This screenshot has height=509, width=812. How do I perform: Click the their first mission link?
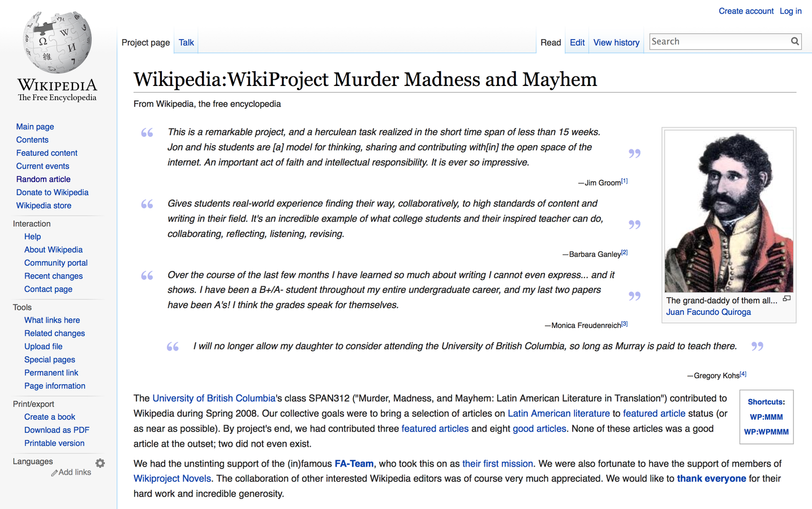point(497,464)
